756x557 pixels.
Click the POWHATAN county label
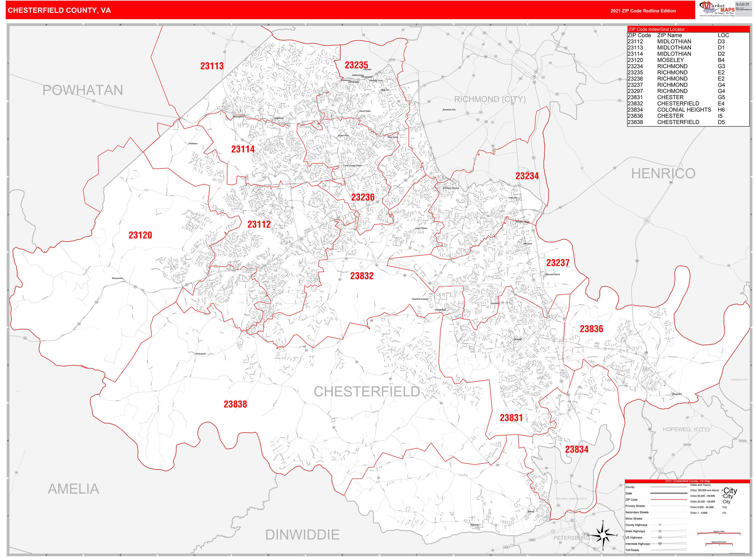click(x=83, y=90)
